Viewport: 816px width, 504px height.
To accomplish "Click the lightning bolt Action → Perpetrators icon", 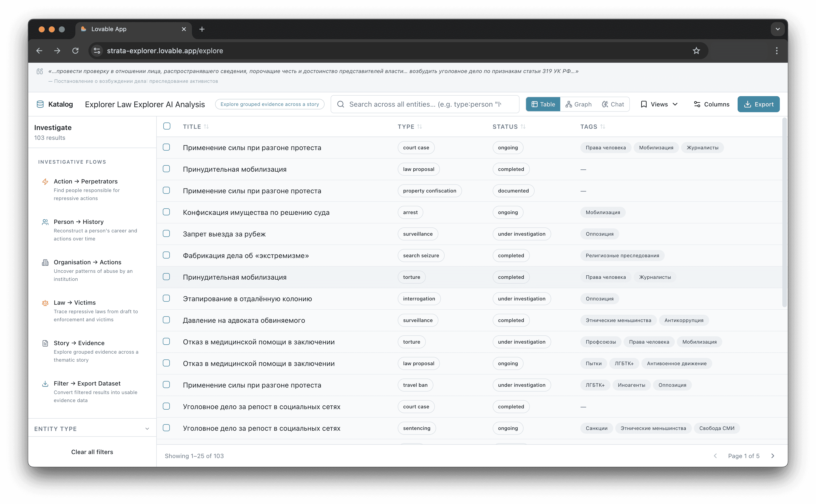I will tap(45, 182).
